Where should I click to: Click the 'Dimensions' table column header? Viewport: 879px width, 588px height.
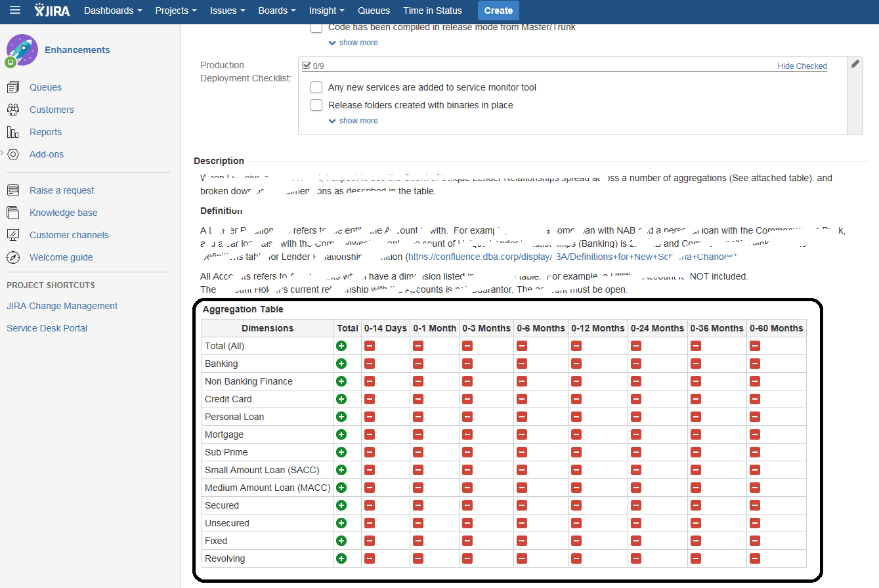pyautogui.click(x=268, y=328)
